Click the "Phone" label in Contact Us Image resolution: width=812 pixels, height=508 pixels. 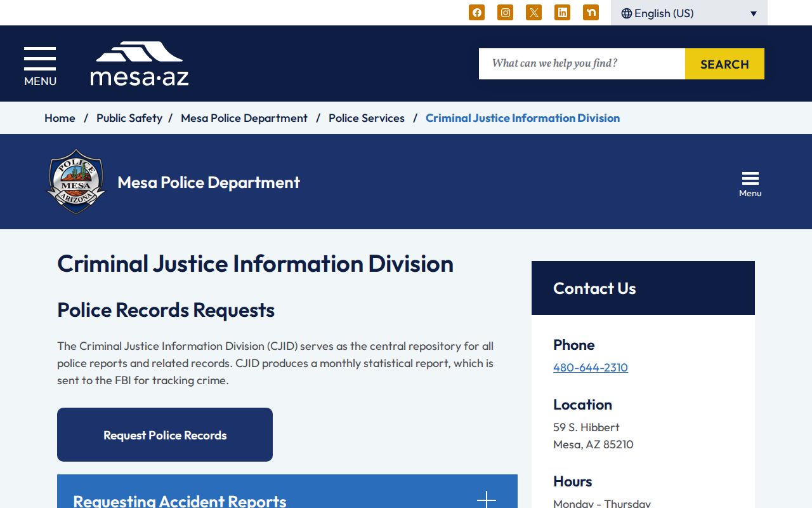574,345
